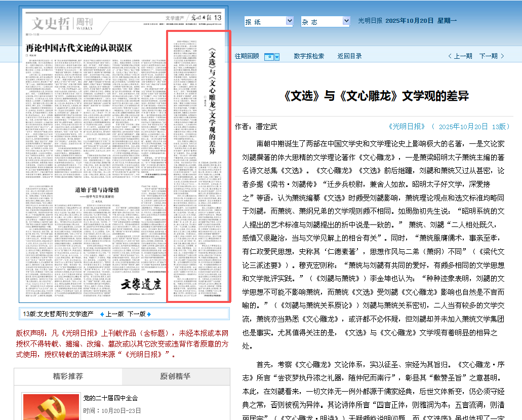Click the right chevron after 下一期
522x420 pixels.
click(x=502, y=56)
